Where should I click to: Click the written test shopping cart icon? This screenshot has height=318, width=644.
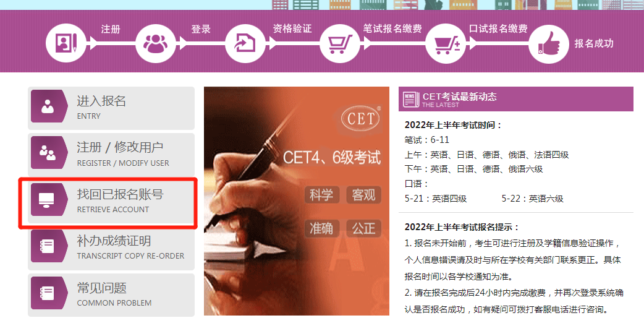pos(340,43)
